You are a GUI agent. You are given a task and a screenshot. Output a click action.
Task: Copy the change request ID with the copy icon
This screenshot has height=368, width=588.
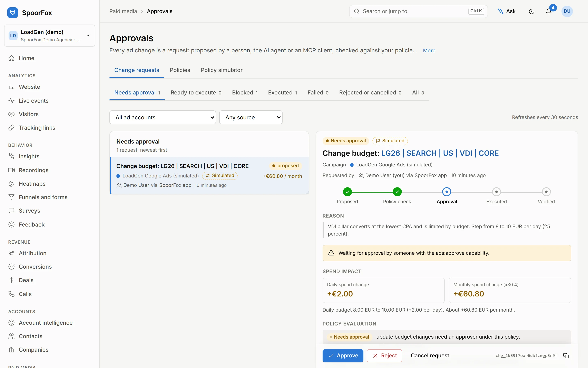[566, 356]
